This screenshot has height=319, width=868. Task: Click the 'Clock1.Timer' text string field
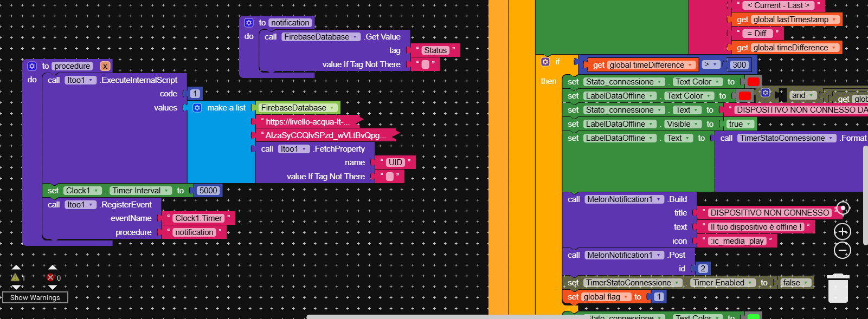pos(198,218)
